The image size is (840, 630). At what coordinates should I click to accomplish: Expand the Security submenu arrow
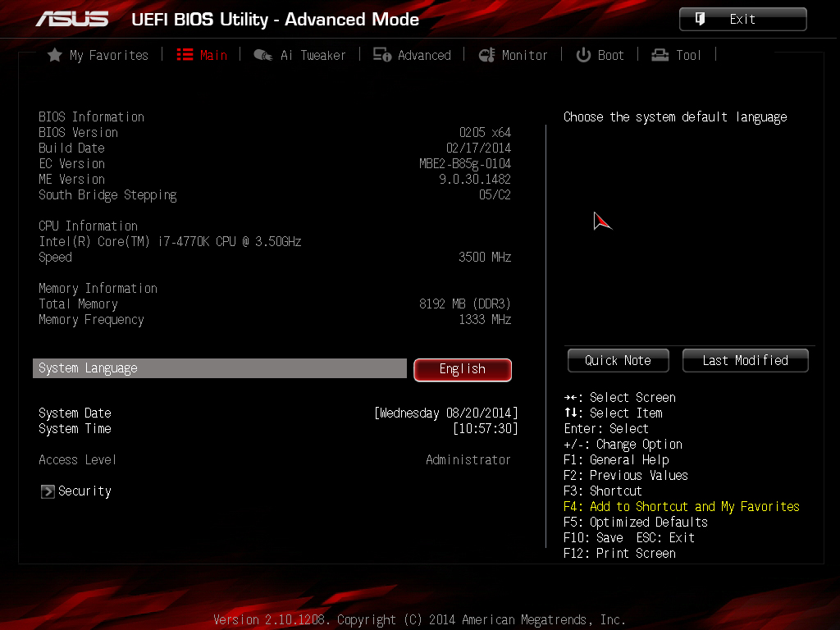tap(48, 491)
